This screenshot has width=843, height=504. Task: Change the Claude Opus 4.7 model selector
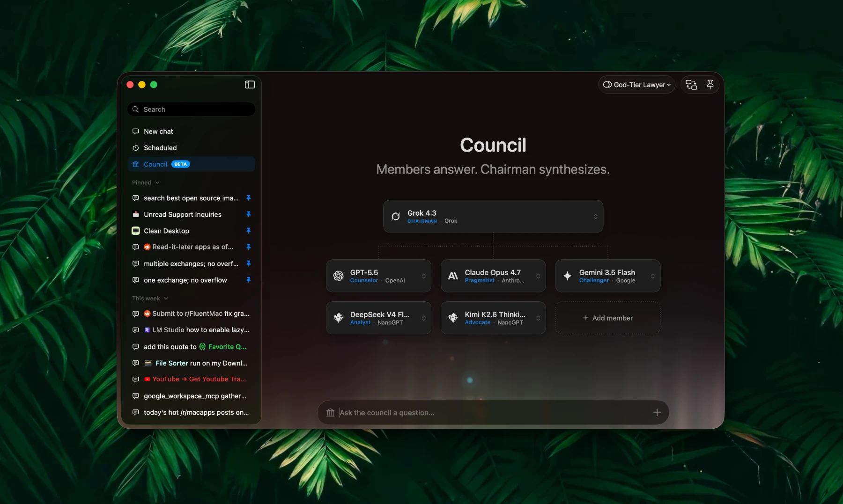tap(493, 276)
